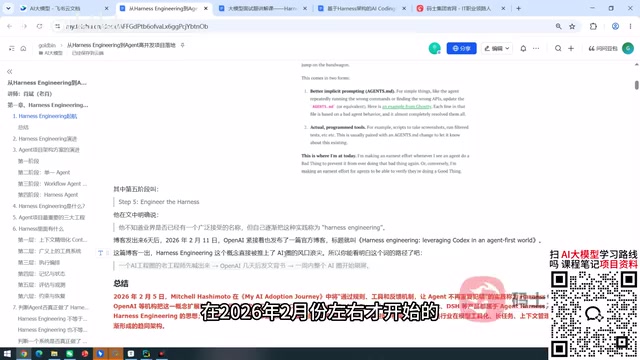Open the more options ellipsis menu
Viewport: 640px width, 360px height.
(536, 48)
